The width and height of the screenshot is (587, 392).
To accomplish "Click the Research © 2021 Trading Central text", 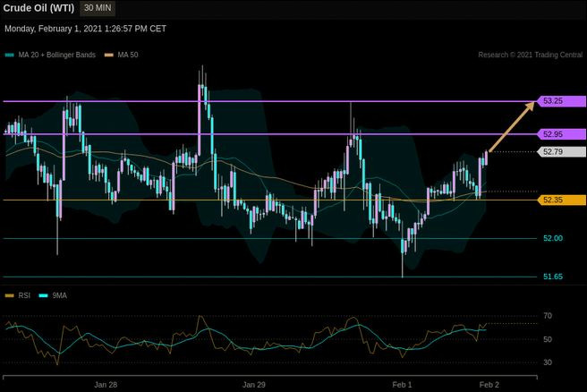I will [530, 55].
